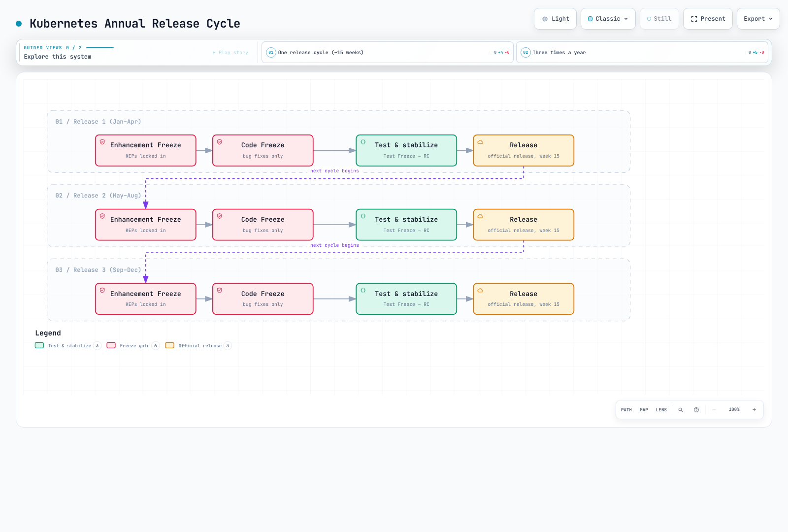Viewport: 788px width, 532px height.
Task: Open the Classic style dropdown
Action: pos(608,19)
